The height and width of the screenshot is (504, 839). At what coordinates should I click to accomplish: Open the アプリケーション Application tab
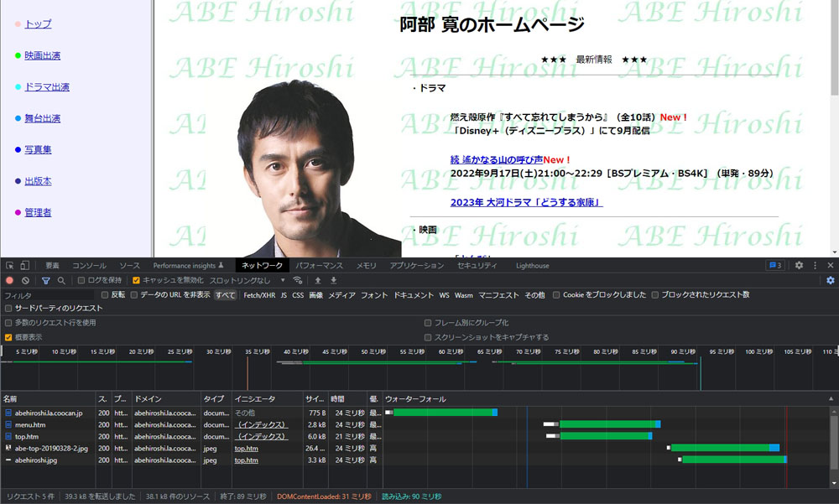(417, 265)
